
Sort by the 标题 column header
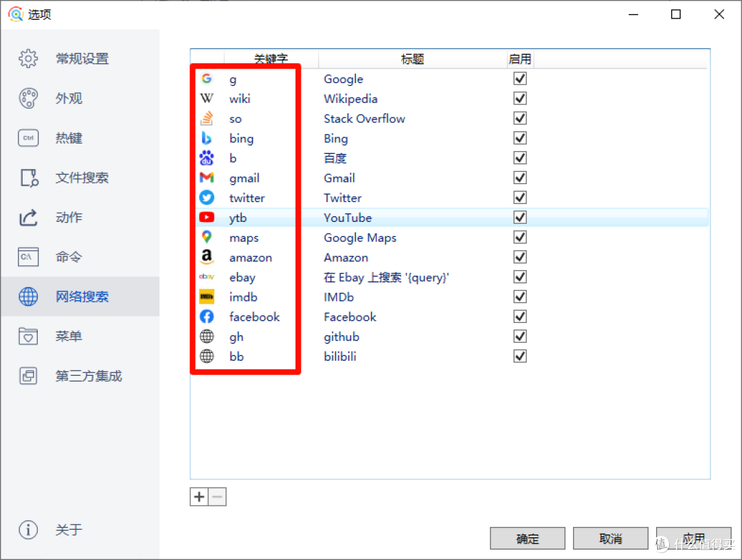(413, 59)
